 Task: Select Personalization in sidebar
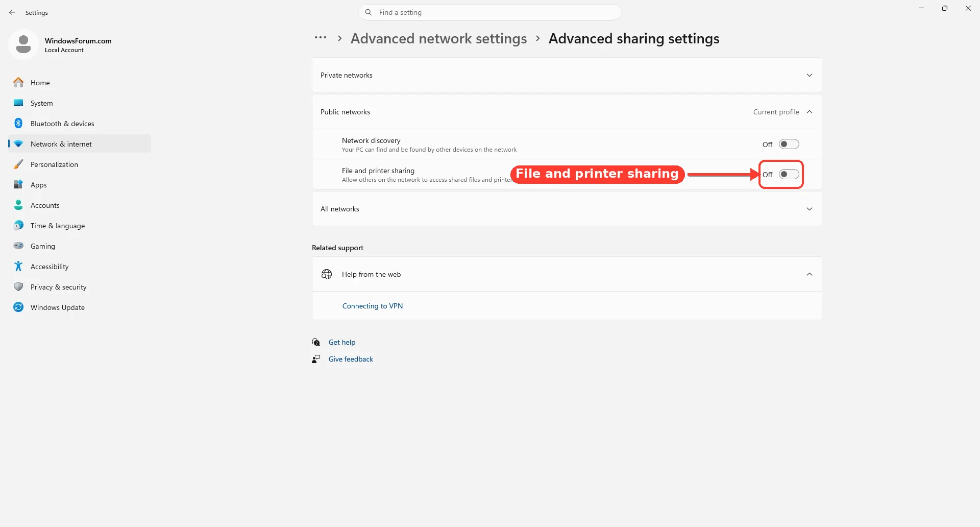tap(80, 164)
